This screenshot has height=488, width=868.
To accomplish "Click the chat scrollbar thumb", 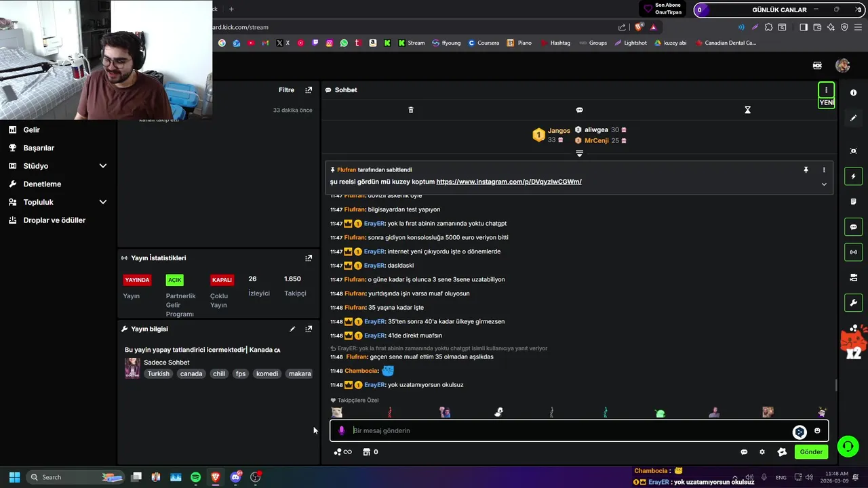I will (836, 385).
